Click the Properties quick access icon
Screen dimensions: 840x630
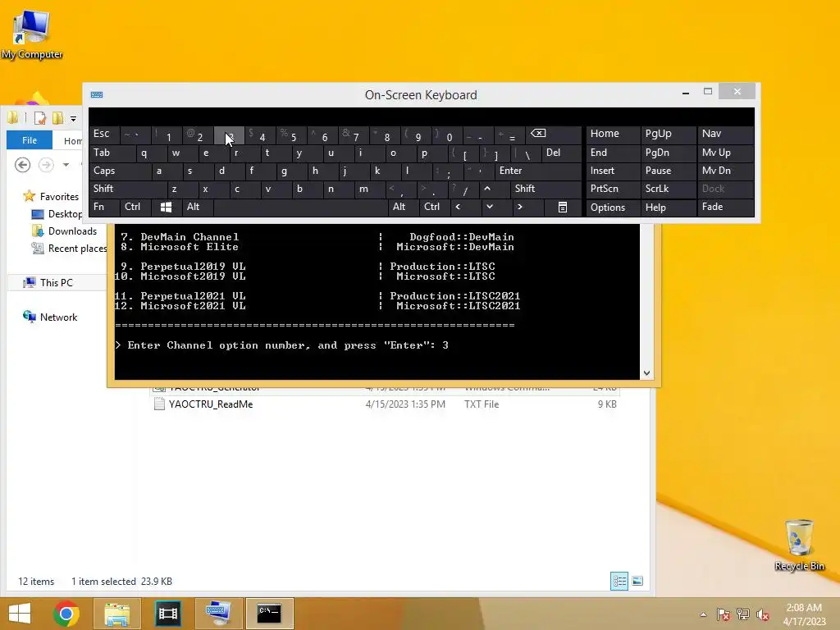pos(40,118)
